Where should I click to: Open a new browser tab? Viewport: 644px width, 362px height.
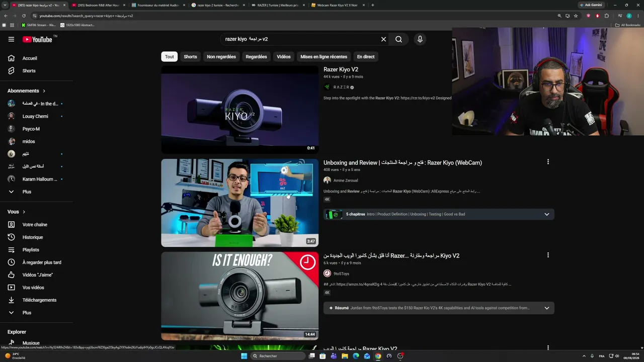point(372,5)
